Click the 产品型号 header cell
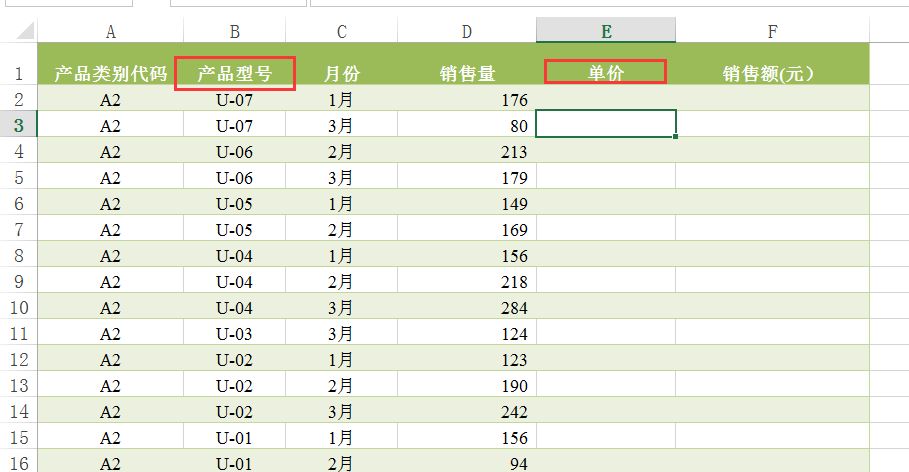909x472 pixels. [234, 64]
